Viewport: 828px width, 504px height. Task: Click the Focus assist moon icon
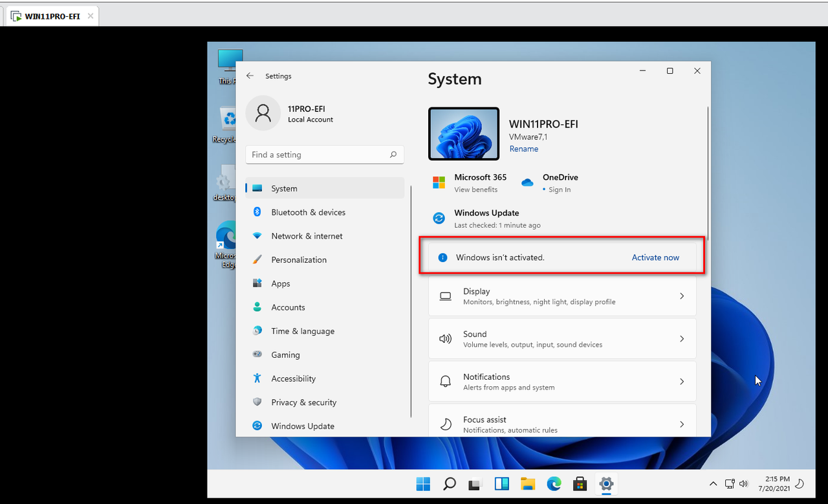446,424
